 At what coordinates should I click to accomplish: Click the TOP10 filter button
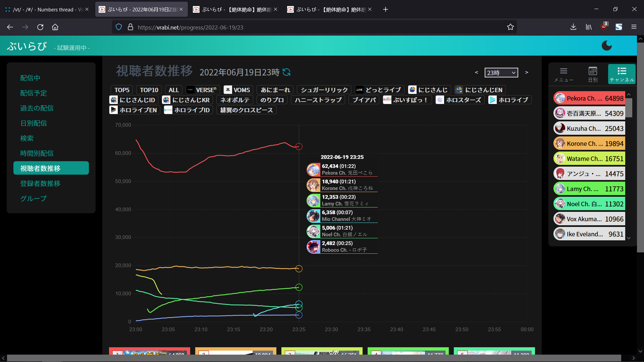click(x=149, y=90)
